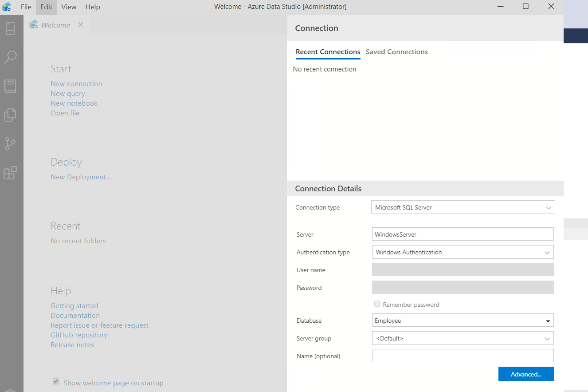This screenshot has width=588, height=392.
Task: Expand the Server group dropdown
Action: coord(463,338)
